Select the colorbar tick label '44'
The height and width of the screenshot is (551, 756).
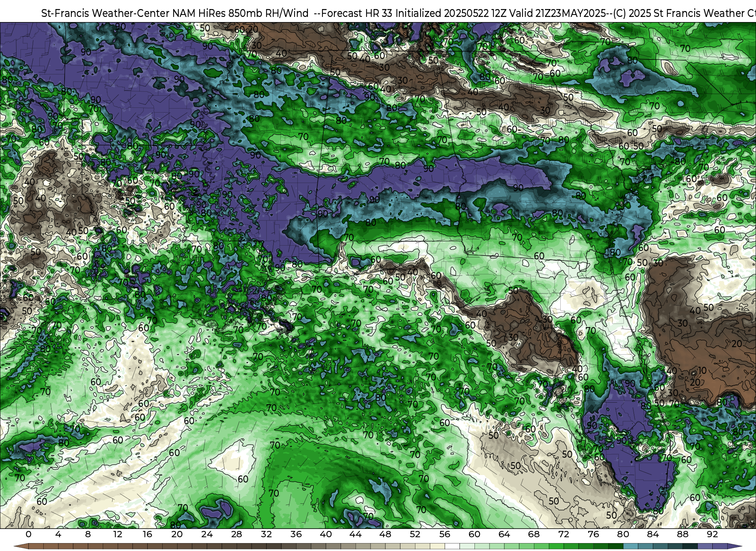coord(356,534)
